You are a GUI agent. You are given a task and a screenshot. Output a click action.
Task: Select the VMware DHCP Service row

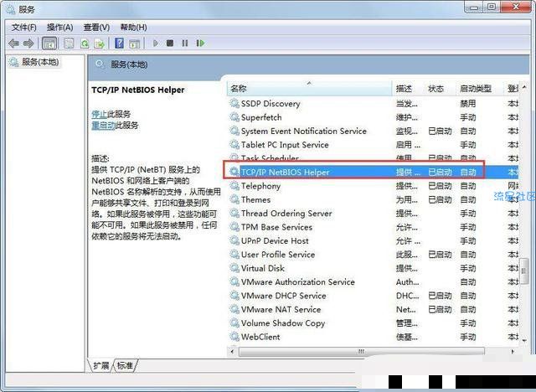373,296
